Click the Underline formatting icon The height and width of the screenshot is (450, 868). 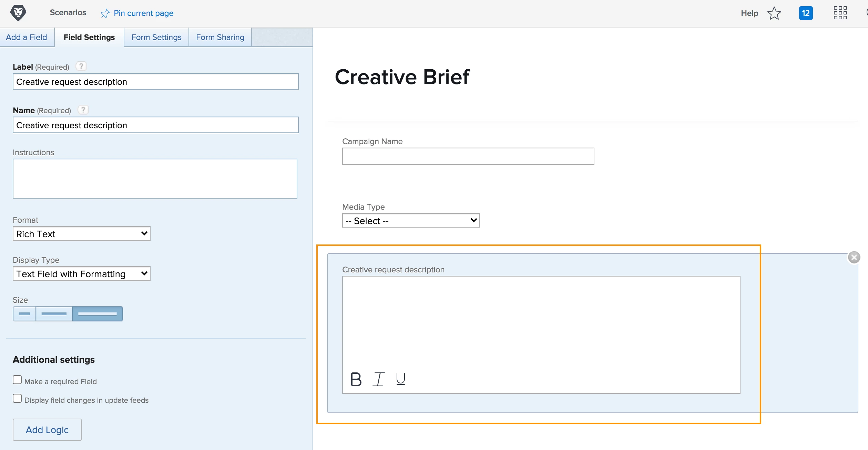[400, 379]
